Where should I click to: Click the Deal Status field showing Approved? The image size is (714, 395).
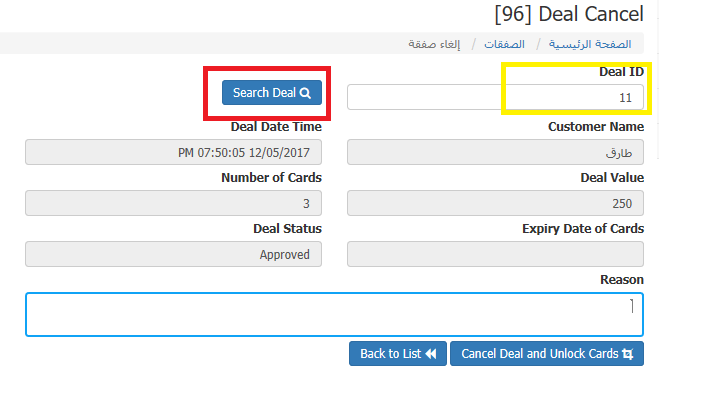point(173,254)
